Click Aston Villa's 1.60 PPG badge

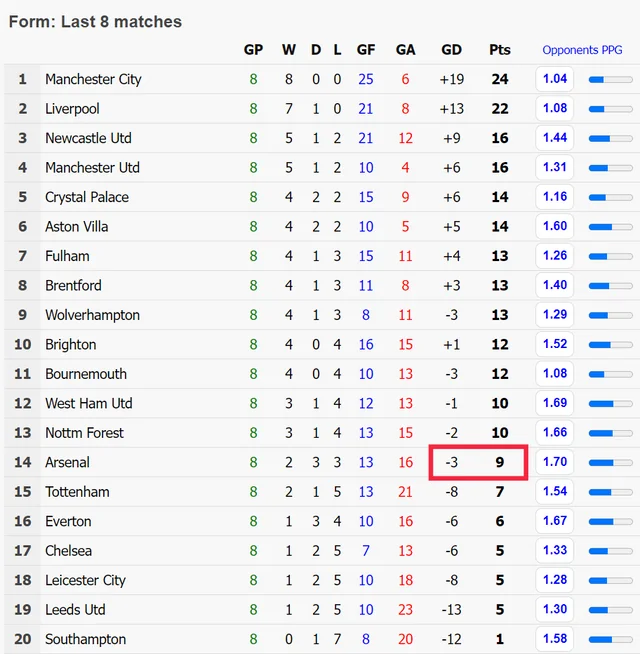click(554, 226)
